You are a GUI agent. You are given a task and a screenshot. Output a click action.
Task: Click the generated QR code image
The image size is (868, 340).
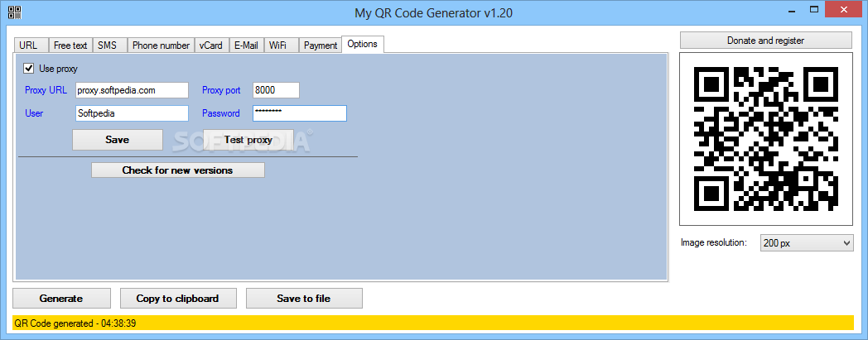765,139
